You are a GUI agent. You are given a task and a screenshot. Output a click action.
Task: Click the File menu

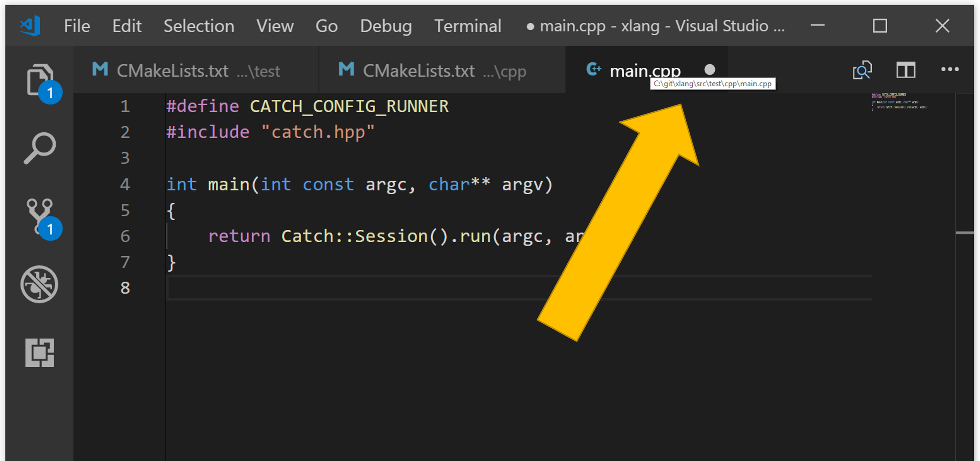coord(76,25)
